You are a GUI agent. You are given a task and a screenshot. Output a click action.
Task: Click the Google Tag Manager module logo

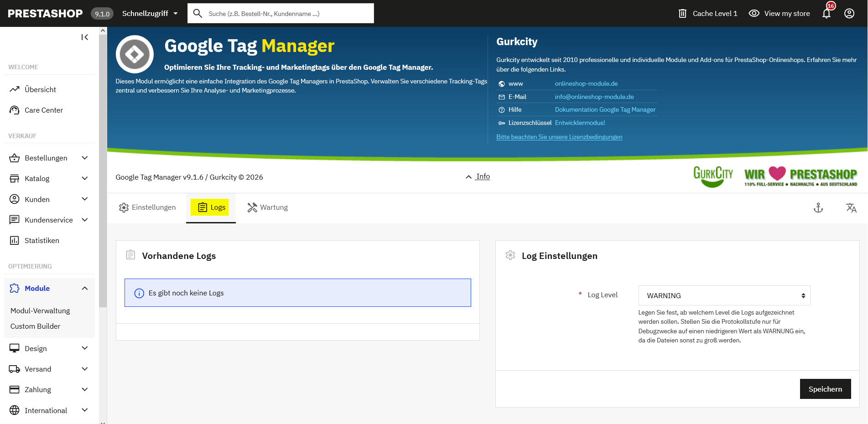pos(135,54)
